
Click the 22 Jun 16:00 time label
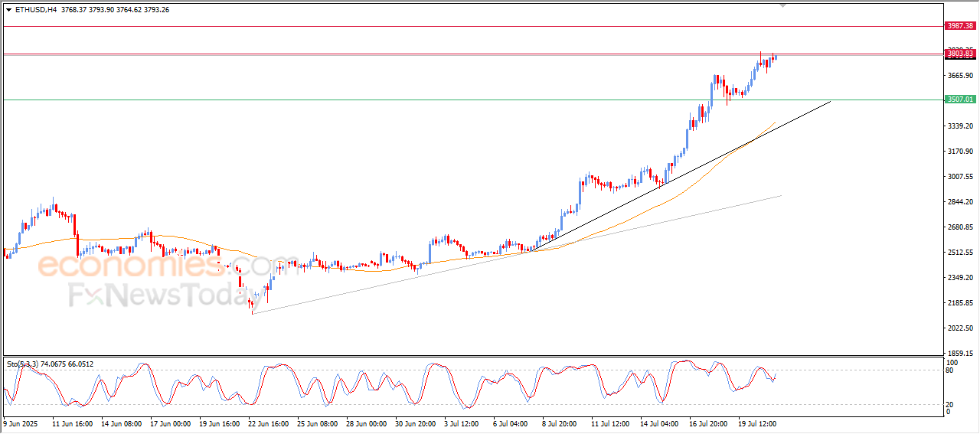(x=269, y=423)
